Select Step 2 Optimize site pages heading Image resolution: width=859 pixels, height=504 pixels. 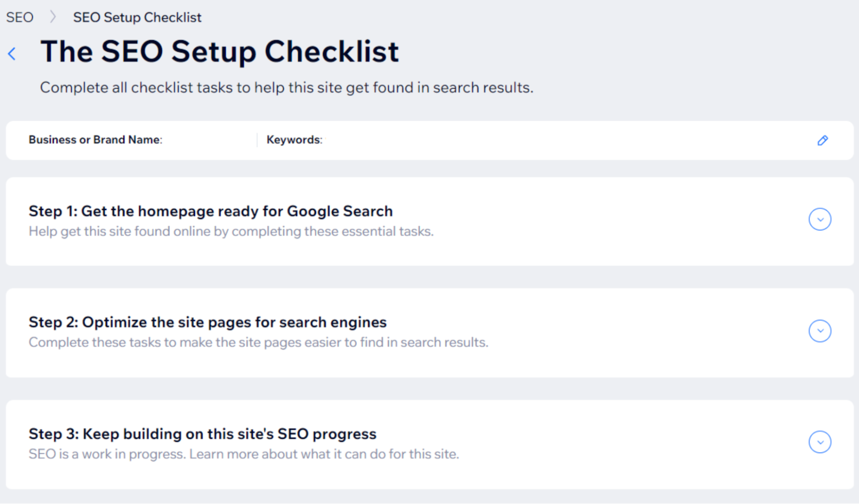[x=208, y=322]
